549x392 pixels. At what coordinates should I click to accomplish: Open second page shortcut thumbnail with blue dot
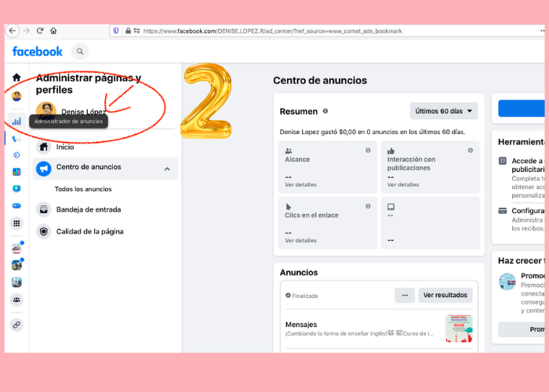coord(16,265)
